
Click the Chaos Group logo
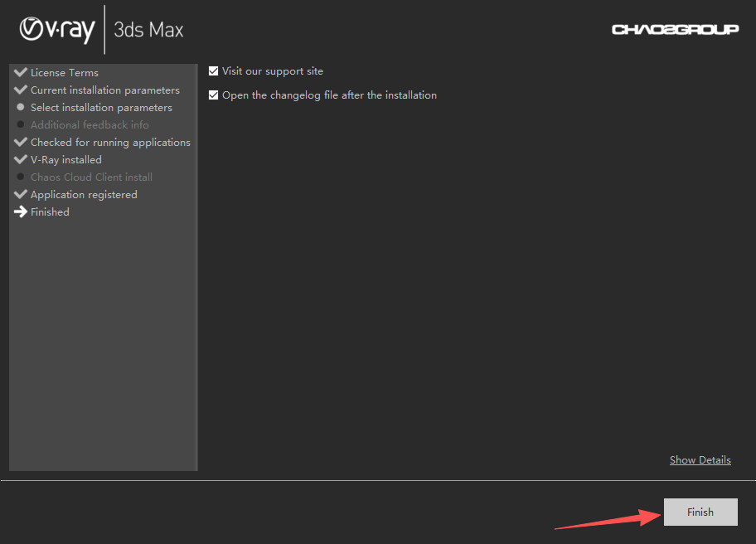click(675, 29)
